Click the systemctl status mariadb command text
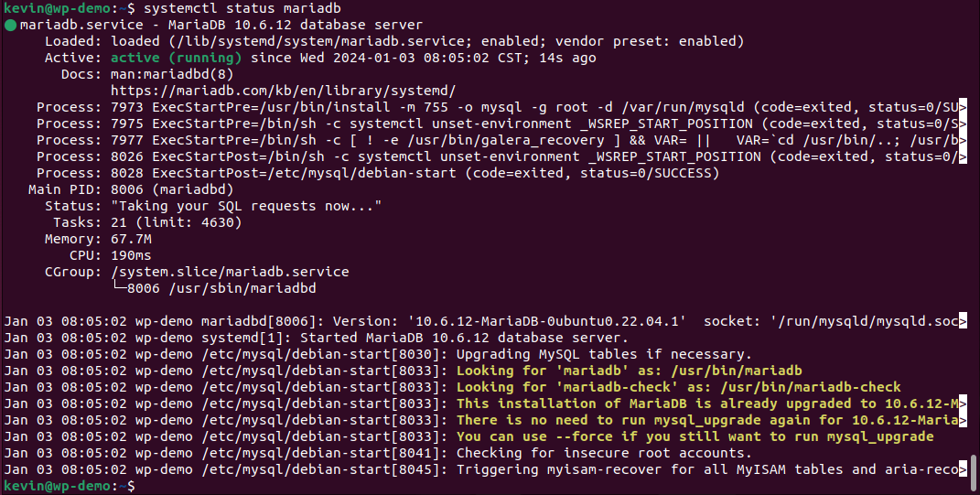980x495 pixels. pos(242,9)
